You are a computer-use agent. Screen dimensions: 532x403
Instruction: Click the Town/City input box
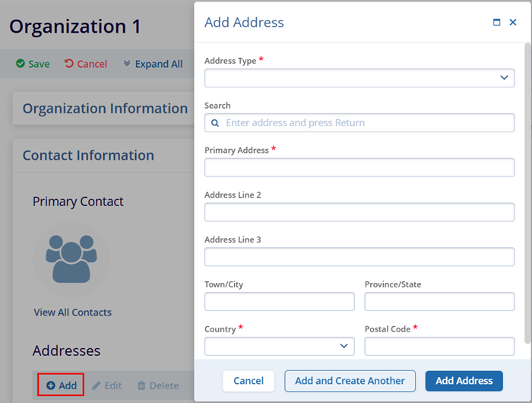(x=279, y=302)
